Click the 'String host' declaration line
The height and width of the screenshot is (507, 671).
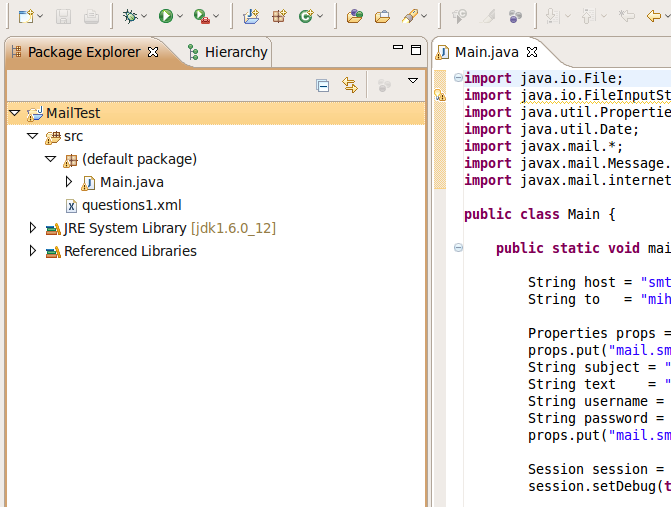pos(599,282)
